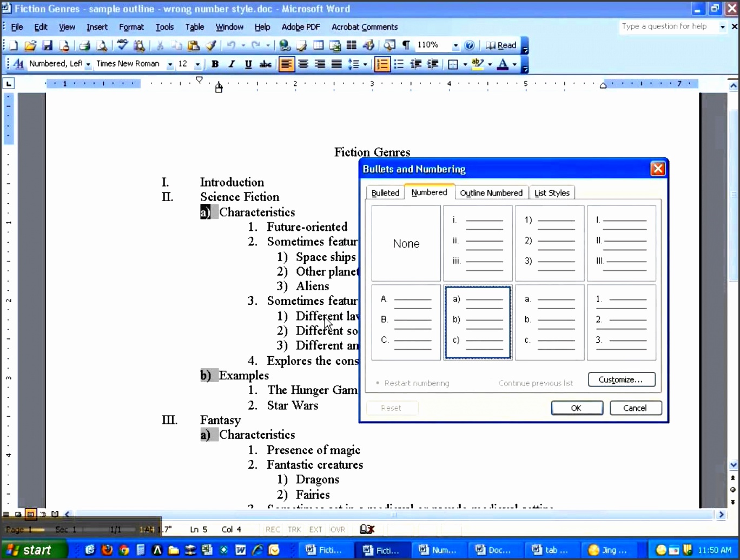Select the a) b) c) numbering style
The image size is (740, 560).
pyautogui.click(x=477, y=322)
